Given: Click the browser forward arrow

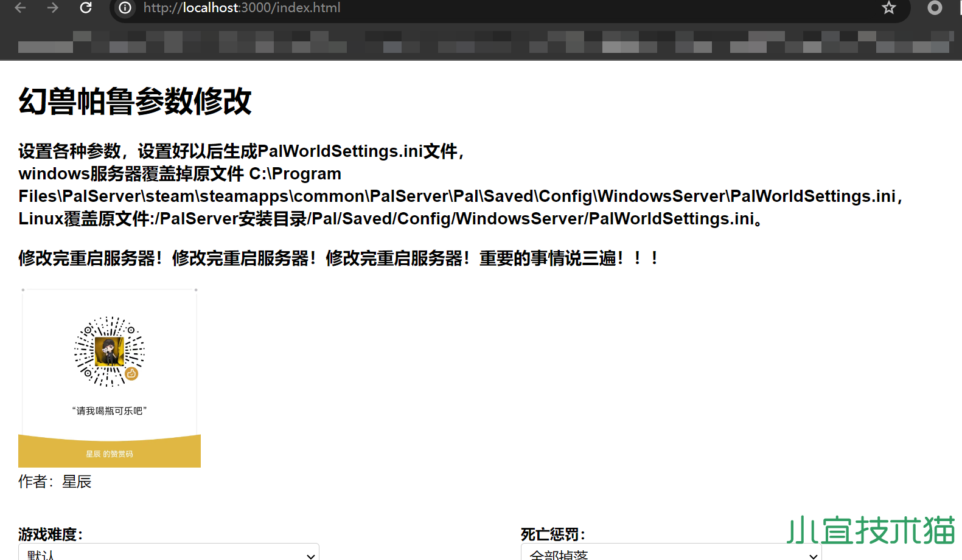Looking at the screenshot, I should pos(53,7).
